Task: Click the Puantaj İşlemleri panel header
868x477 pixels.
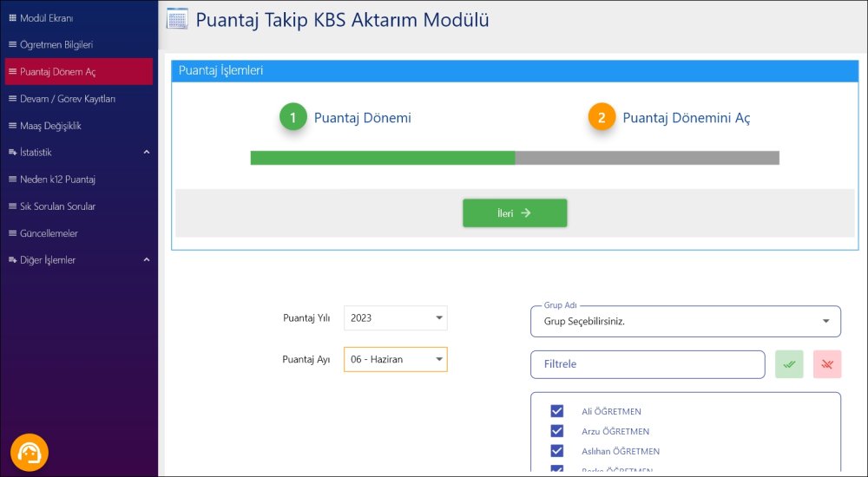Action: click(x=515, y=71)
